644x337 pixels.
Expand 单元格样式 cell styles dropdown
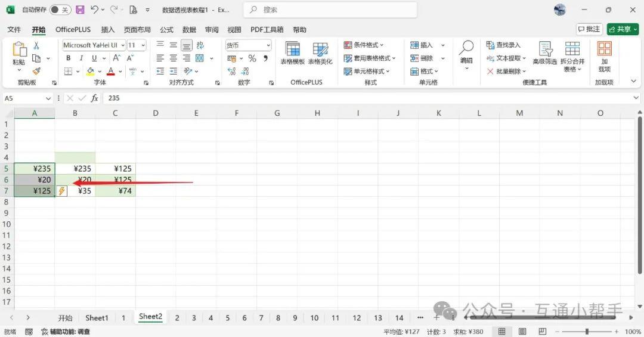pos(367,71)
